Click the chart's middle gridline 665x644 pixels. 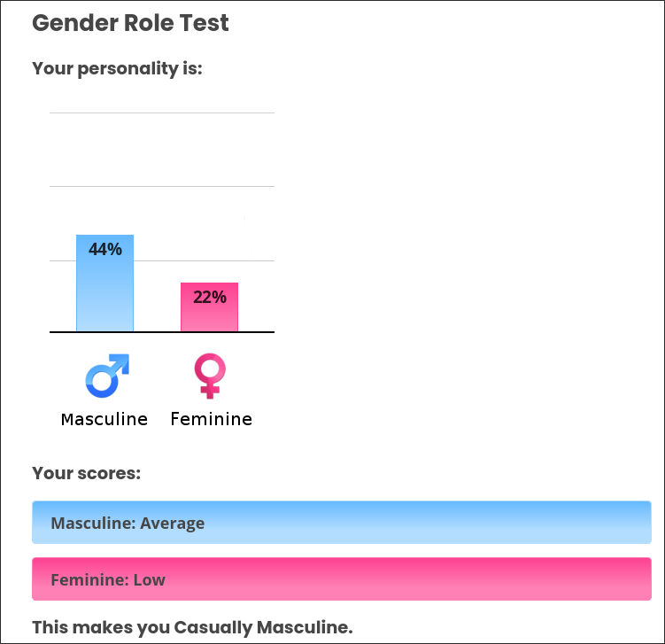click(x=161, y=186)
